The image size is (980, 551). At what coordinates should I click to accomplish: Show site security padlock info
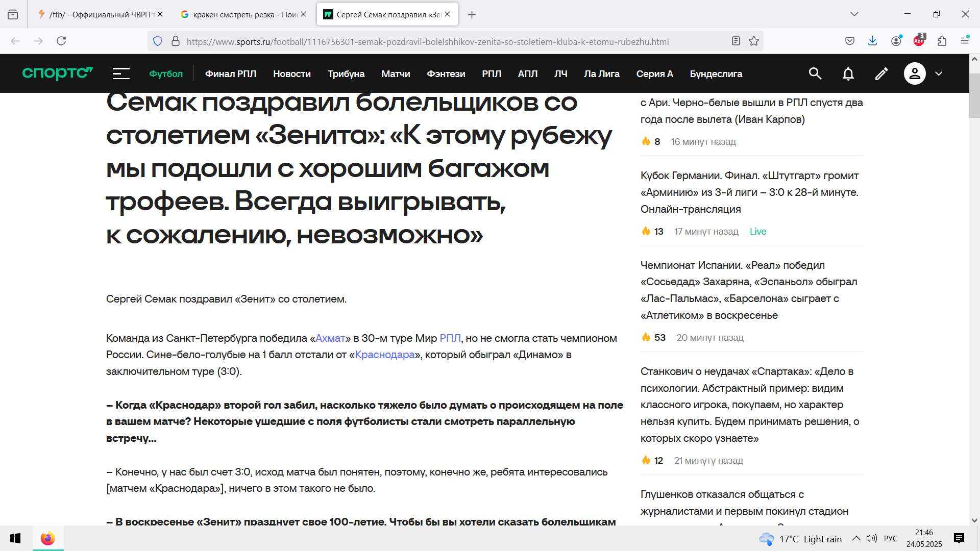pos(176,41)
